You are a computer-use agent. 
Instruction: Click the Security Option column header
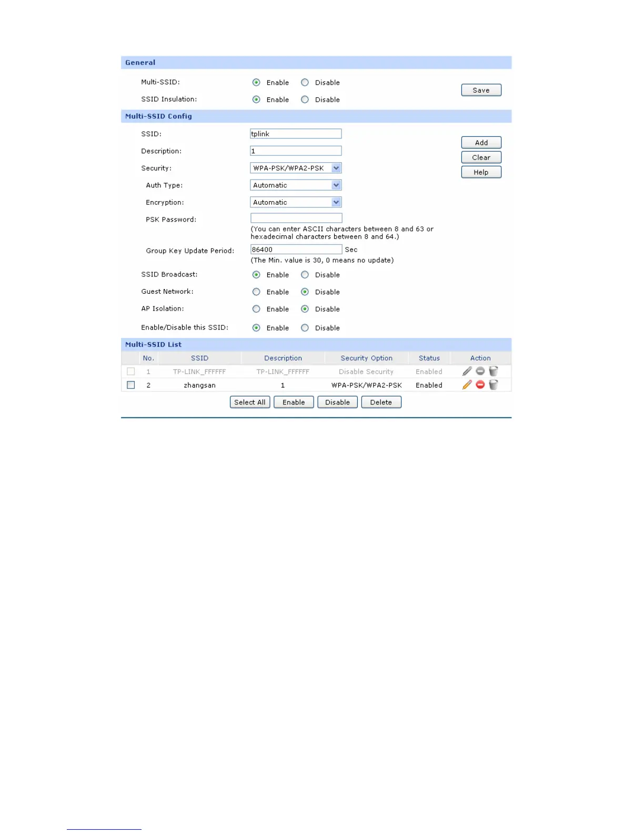click(x=366, y=358)
